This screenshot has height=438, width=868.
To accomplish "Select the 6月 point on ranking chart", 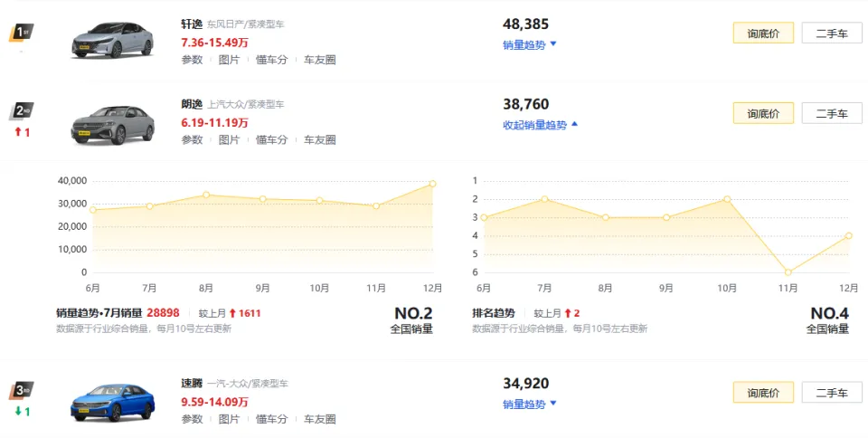I will coord(484,217).
